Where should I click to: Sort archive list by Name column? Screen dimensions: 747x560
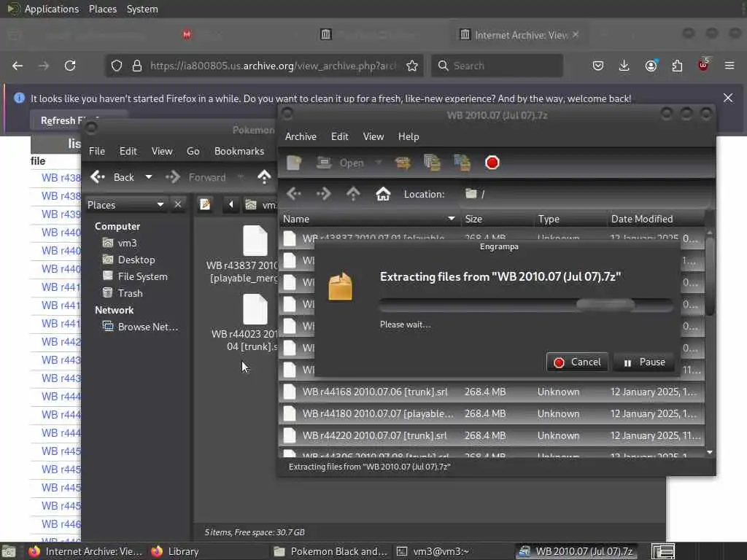(368, 219)
